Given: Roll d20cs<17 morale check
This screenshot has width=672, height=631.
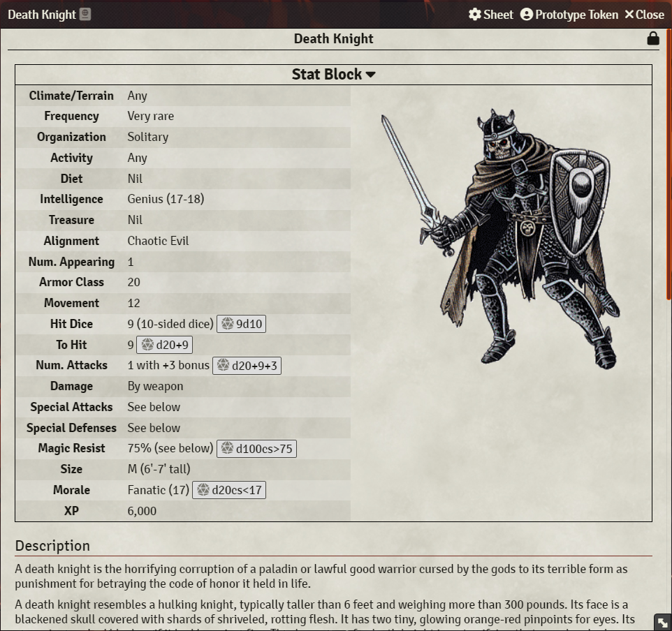Looking at the screenshot, I should point(229,490).
